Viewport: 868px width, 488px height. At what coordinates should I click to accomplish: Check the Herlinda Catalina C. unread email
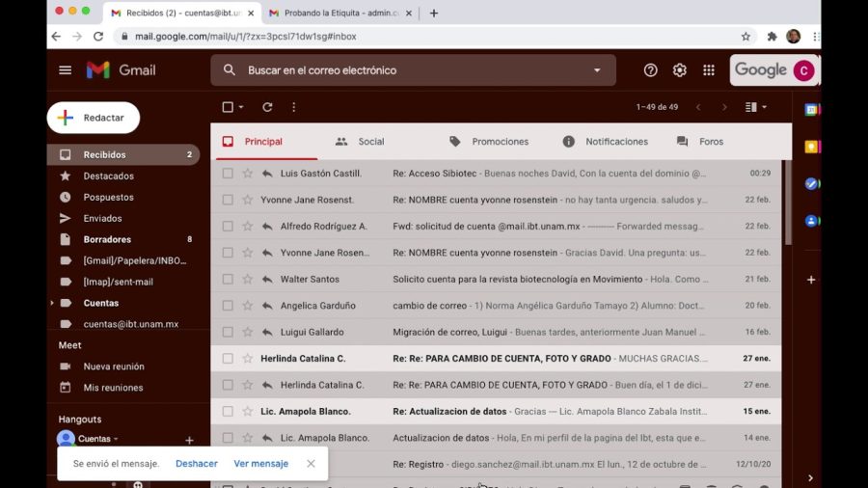coord(228,359)
